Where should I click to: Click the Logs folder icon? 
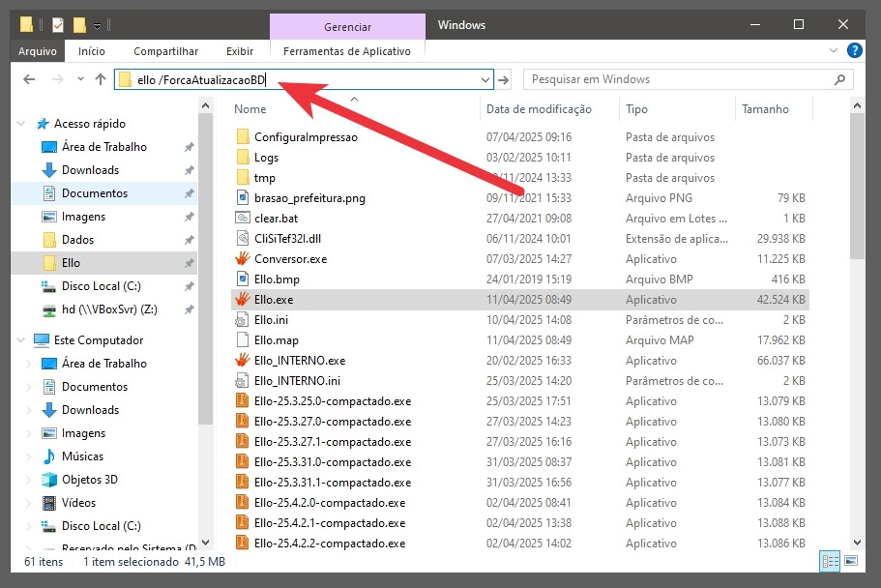pos(243,157)
